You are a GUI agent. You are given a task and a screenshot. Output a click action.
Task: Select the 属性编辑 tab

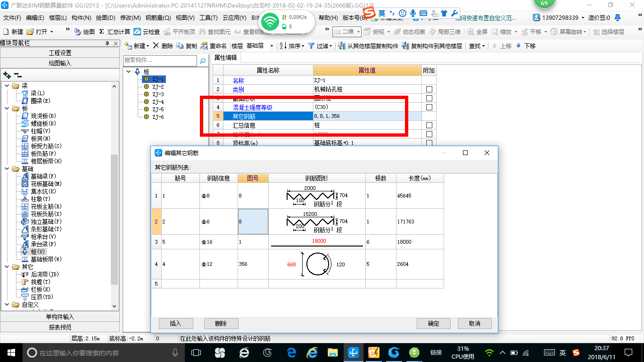pos(226,58)
